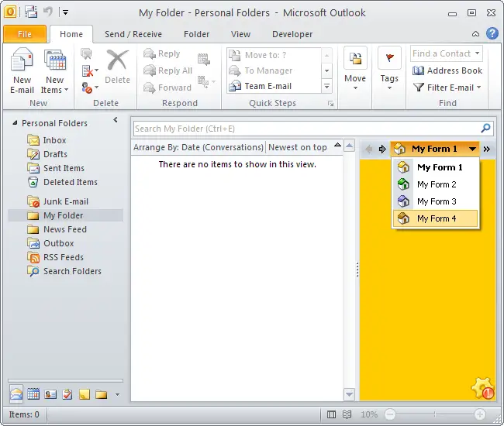Click the zoom slider in status bar
504x426 pixels.
pyautogui.click(x=434, y=414)
